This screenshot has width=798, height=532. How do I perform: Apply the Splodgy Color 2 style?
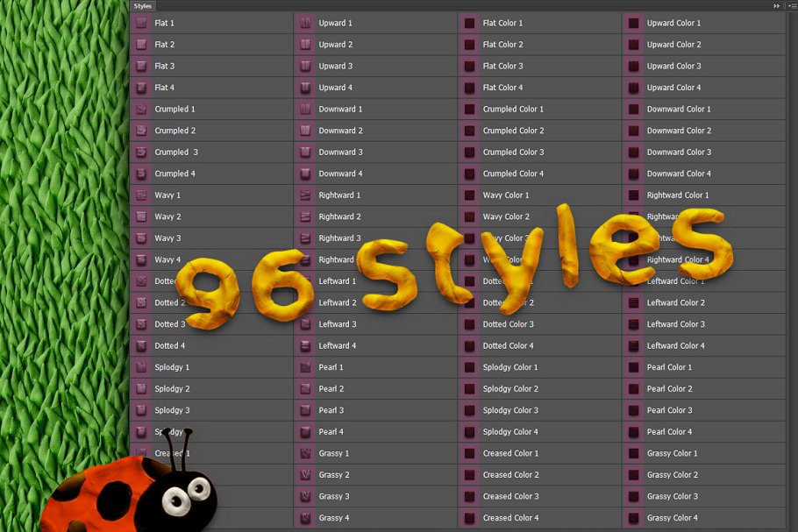pos(510,389)
